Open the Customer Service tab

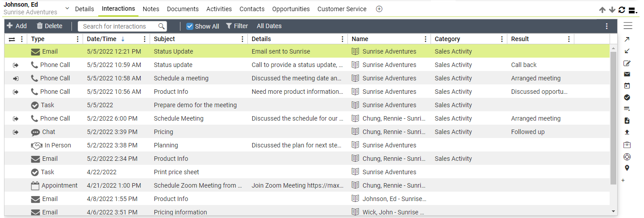click(342, 9)
